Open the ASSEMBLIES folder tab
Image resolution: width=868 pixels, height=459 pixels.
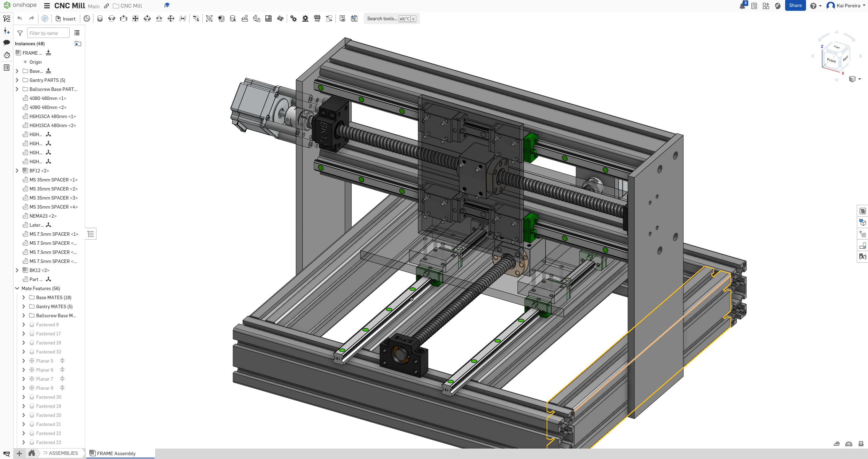pos(63,453)
